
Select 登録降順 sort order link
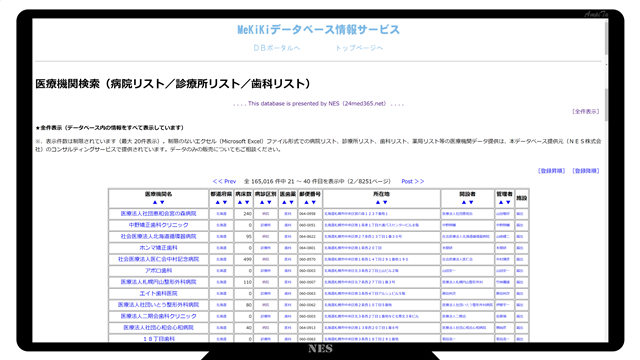pyautogui.click(x=586, y=171)
